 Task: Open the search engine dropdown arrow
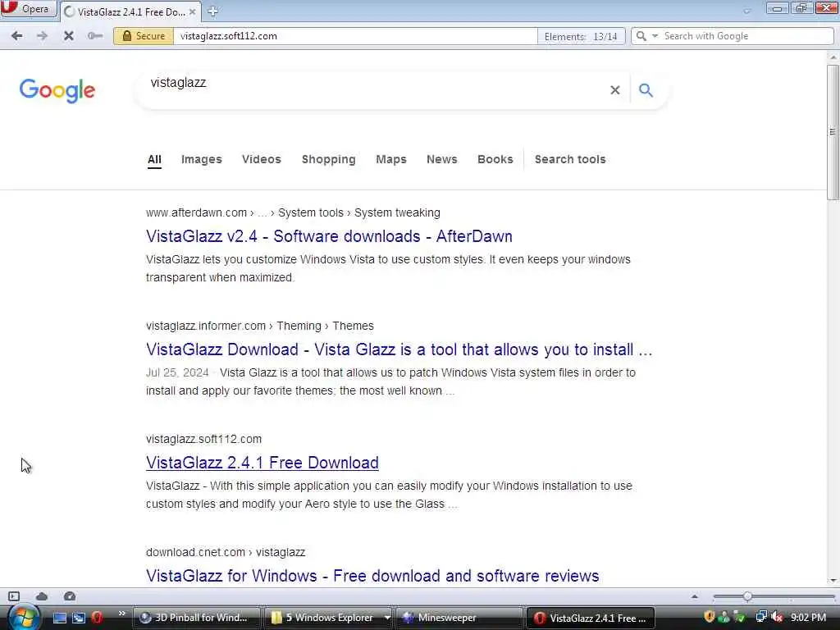tap(655, 36)
